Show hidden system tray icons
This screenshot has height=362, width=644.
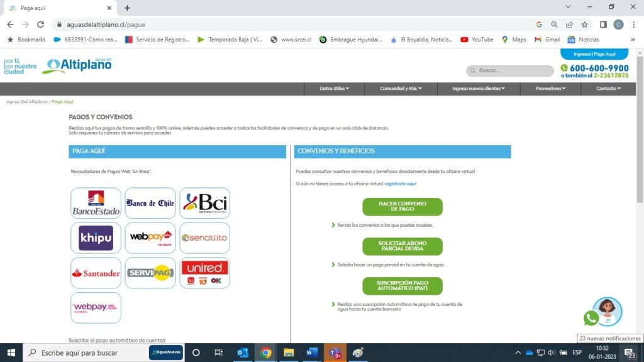pos(518,353)
